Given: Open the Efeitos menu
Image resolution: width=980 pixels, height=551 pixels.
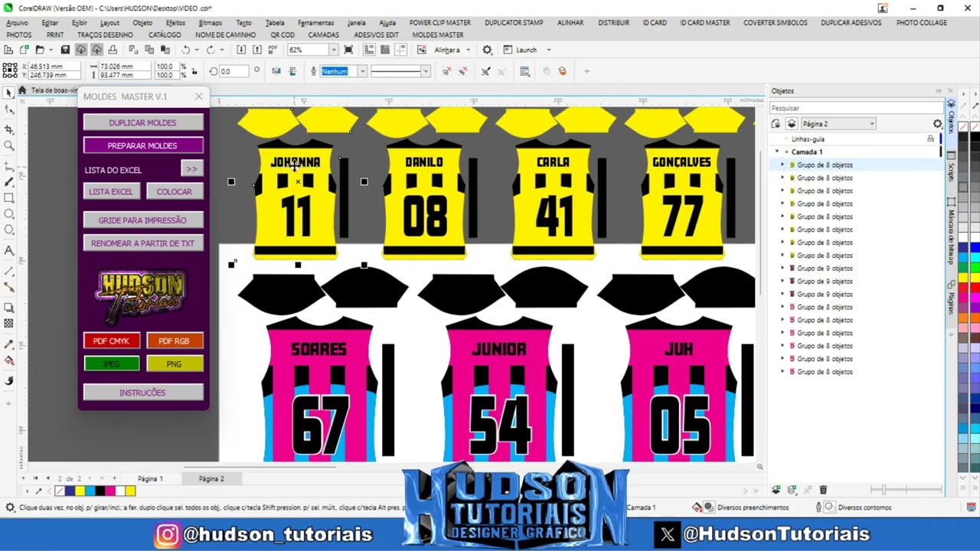Looking at the screenshot, I should pyautogui.click(x=175, y=23).
